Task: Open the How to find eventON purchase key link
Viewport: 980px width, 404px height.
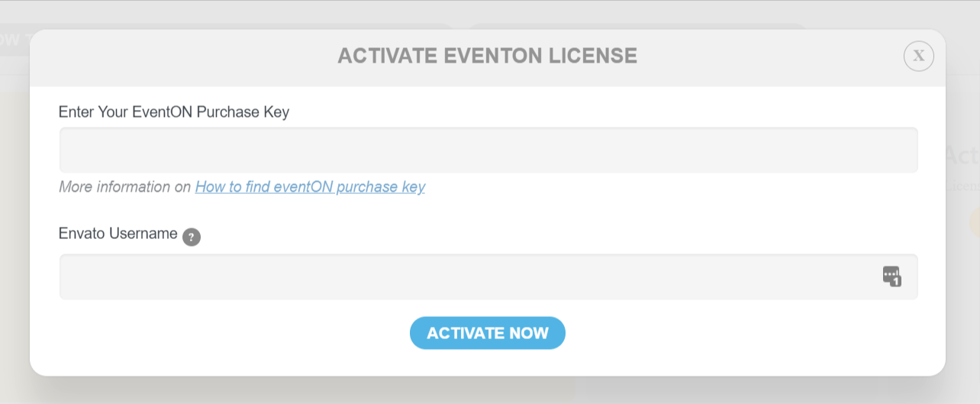Action: pyautogui.click(x=310, y=186)
